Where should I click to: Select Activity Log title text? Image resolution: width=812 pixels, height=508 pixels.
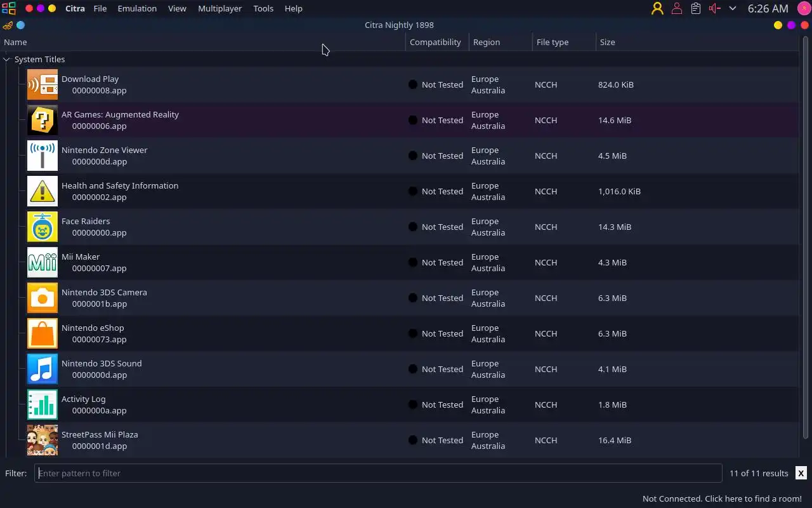tap(83, 399)
